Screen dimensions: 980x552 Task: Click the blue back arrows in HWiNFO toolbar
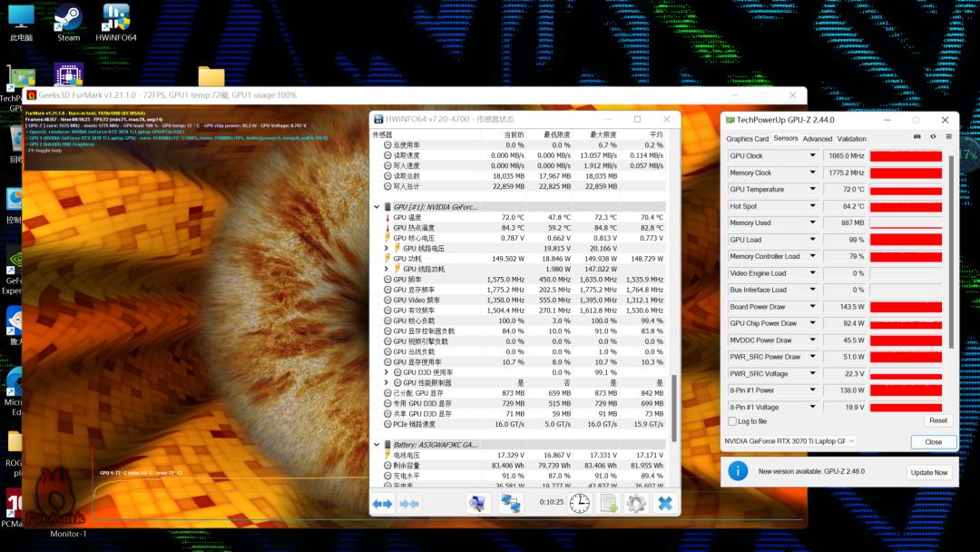coord(381,503)
